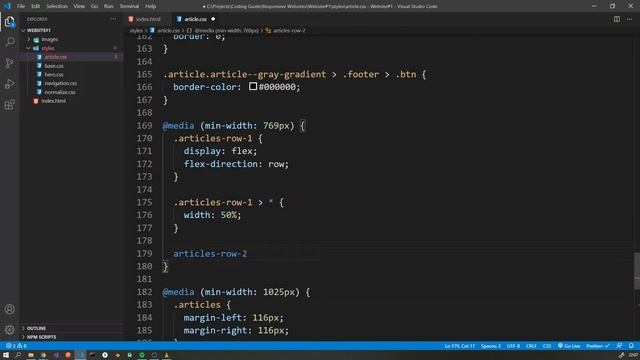The width and height of the screenshot is (640, 360).
Task: Click the editor vertical scrollbar thumb
Action: [637, 271]
